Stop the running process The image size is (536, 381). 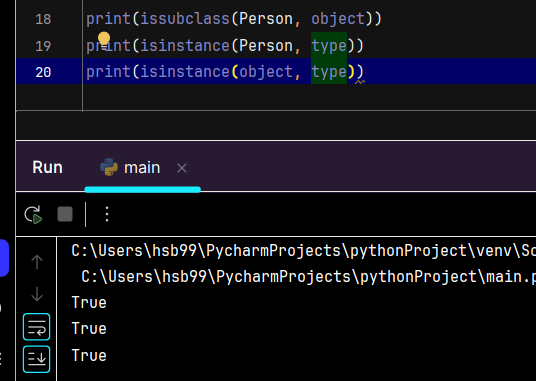point(65,214)
